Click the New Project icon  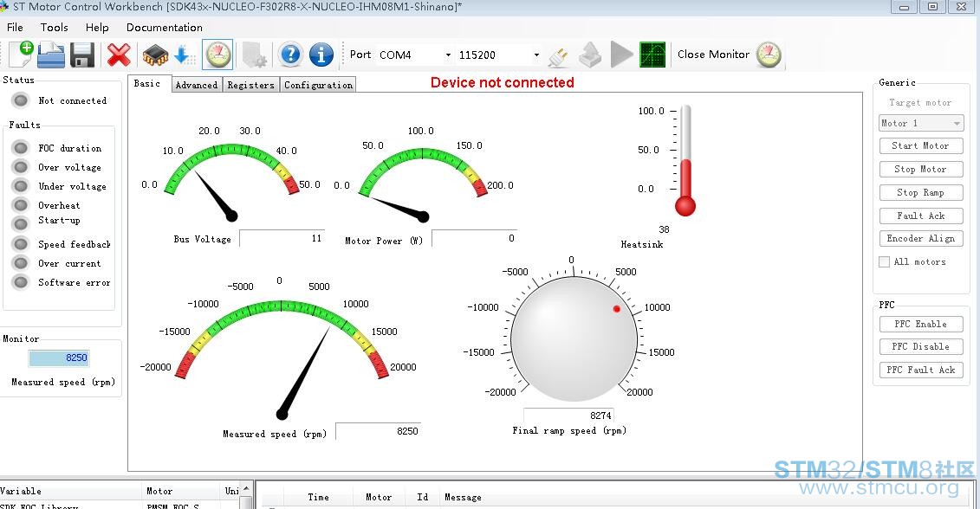21,55
